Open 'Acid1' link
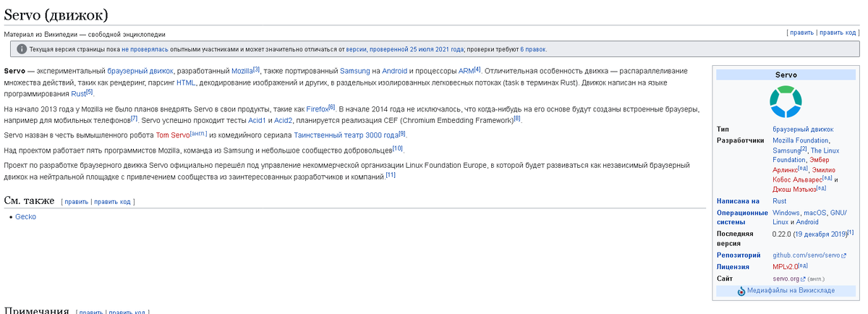Image resolution: width=868 pixels, height=314 pixels. click(x=257, y=120)
